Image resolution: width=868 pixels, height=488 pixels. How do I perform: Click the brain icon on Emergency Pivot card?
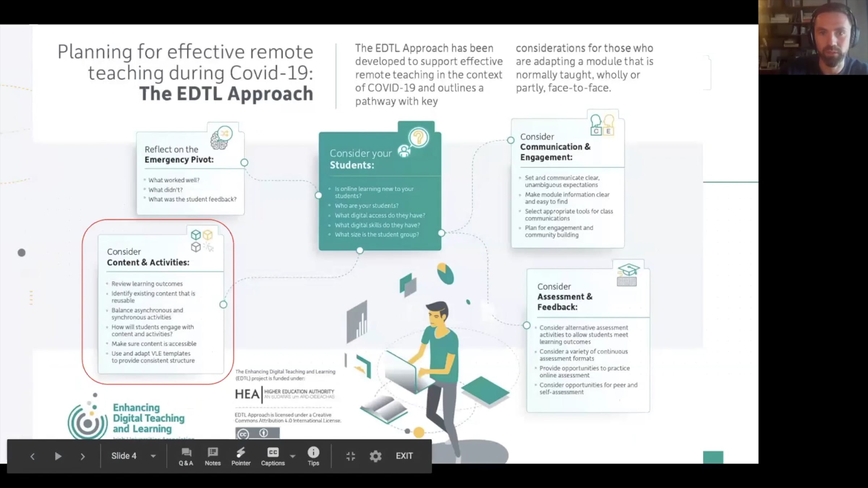tap(221, 138)
